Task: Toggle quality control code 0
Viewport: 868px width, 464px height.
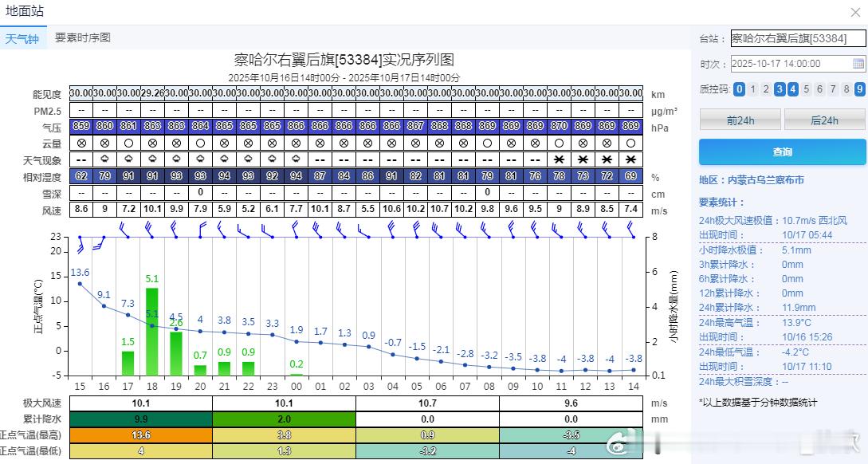Action: point(739,89)
